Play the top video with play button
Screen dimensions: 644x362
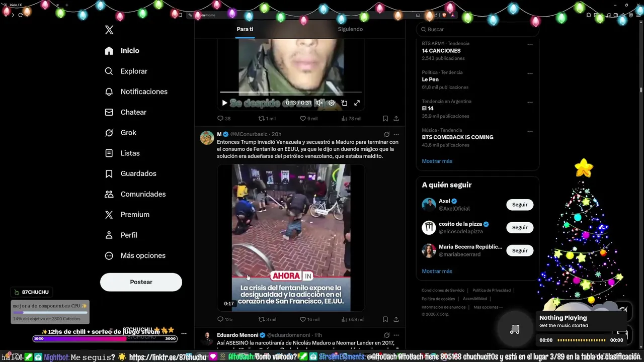(224, 103)
